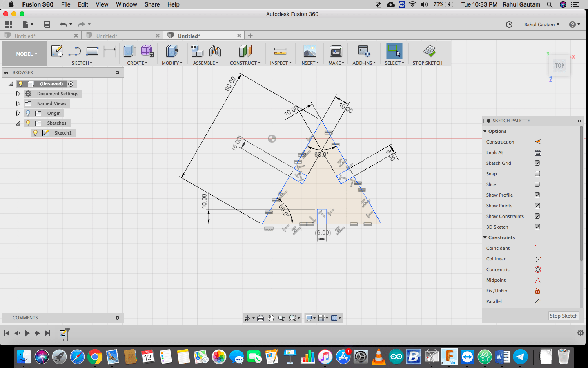Viewport: 588px width, 368px height.
Task: Click the Insert image icon
Action: point(310,51)
